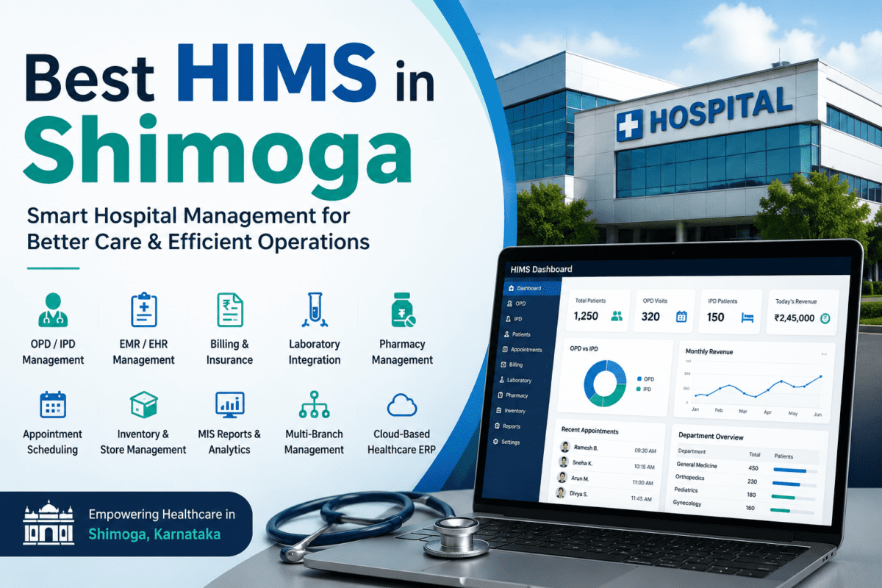Click the OPD / IPD Management doctor icon
This screenshot has width=882, height=588.
coord(53,309)
